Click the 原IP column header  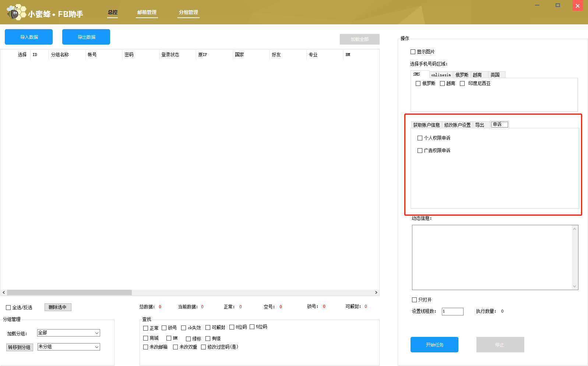tap(214, 55)
